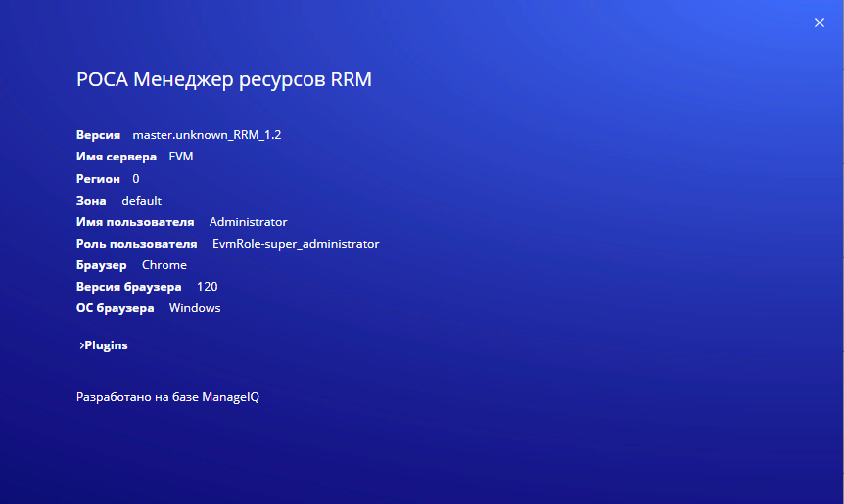Select the username value Administrator
This screenshot has height=504, width=844.
click(248, 222)
